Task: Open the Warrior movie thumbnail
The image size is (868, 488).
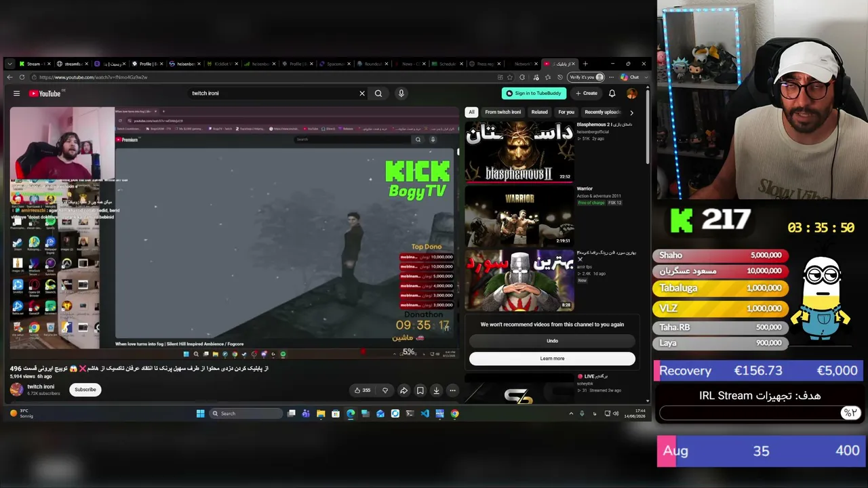Action: pos(519,216)
